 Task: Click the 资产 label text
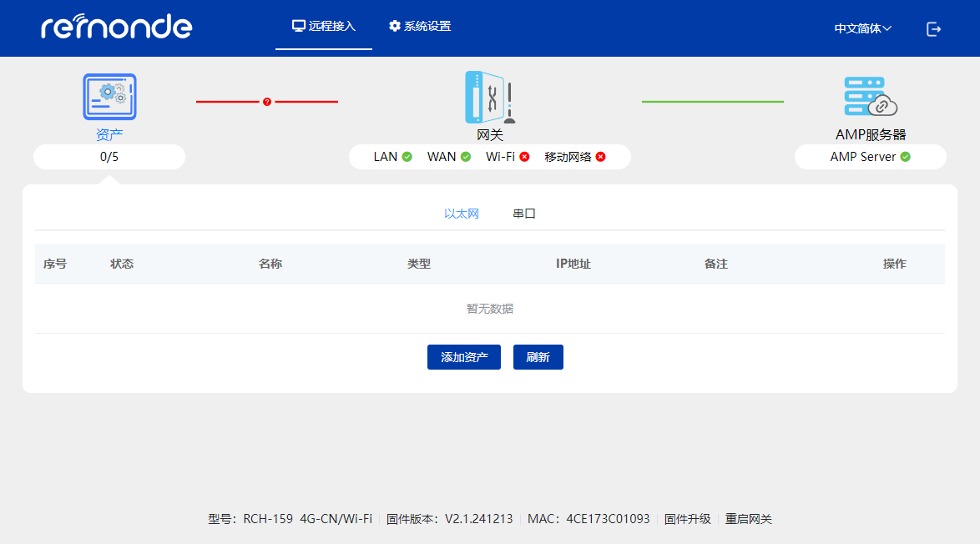(109, 135)
